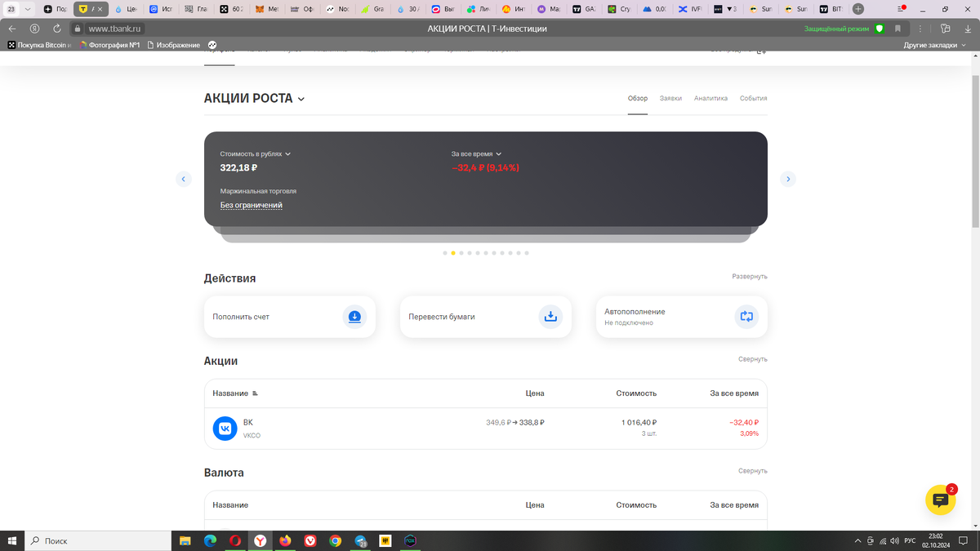Open Google Chrome from the taskbar
Image resolution: width=980 pixels, height=551 pixels.
coord(336,540)
